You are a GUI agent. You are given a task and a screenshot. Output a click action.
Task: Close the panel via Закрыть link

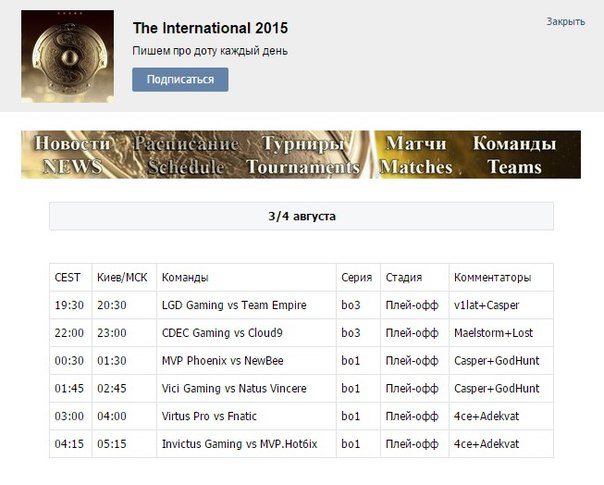tap(566, 22)
